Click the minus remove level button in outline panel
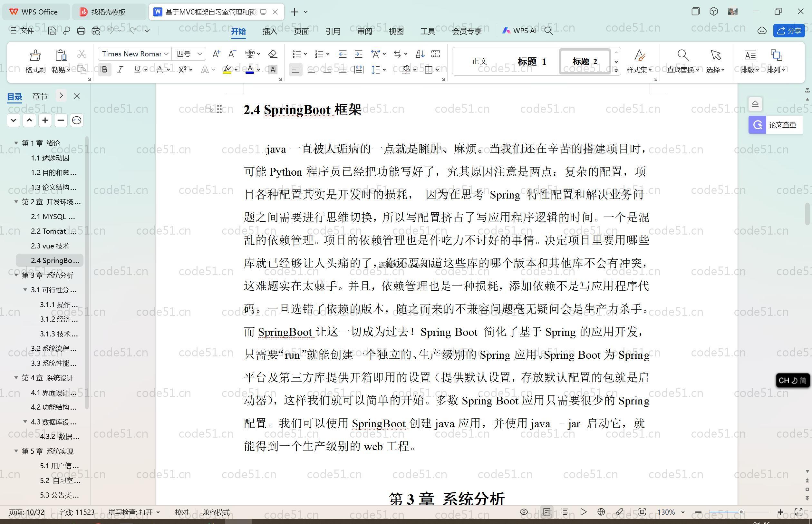The image size is (812, 524). click(61, 120)
